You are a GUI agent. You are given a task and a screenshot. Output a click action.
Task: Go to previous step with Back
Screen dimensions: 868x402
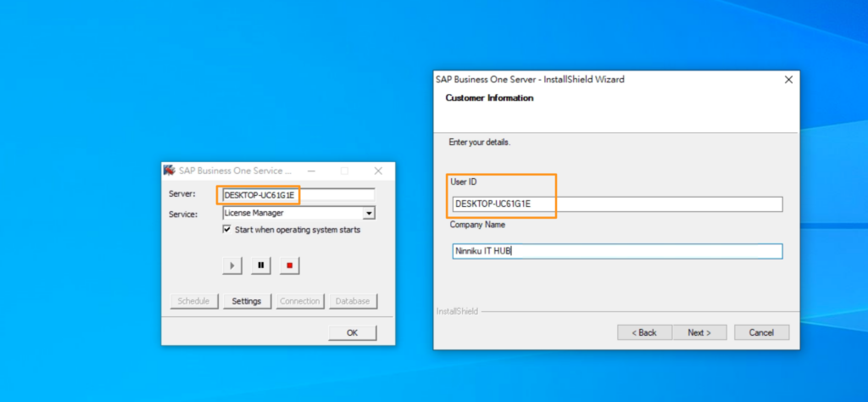point(644,332)
